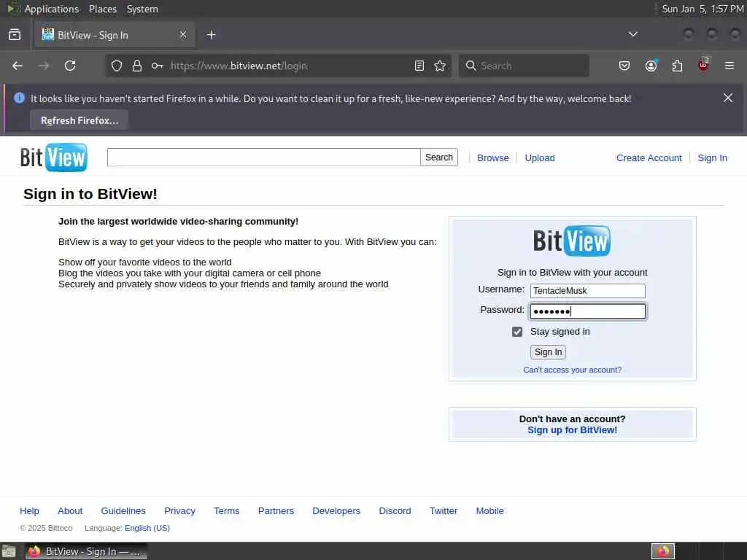Dismiss the Firefox refresh notification bar
747x560 pixels.
coord(728,98)
